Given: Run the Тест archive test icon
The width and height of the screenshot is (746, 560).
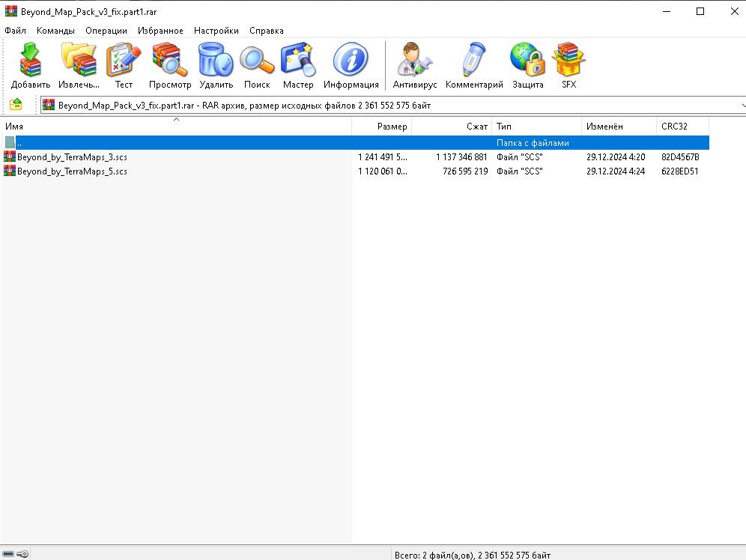Looking at the screenshot, I should coord(124,65).
